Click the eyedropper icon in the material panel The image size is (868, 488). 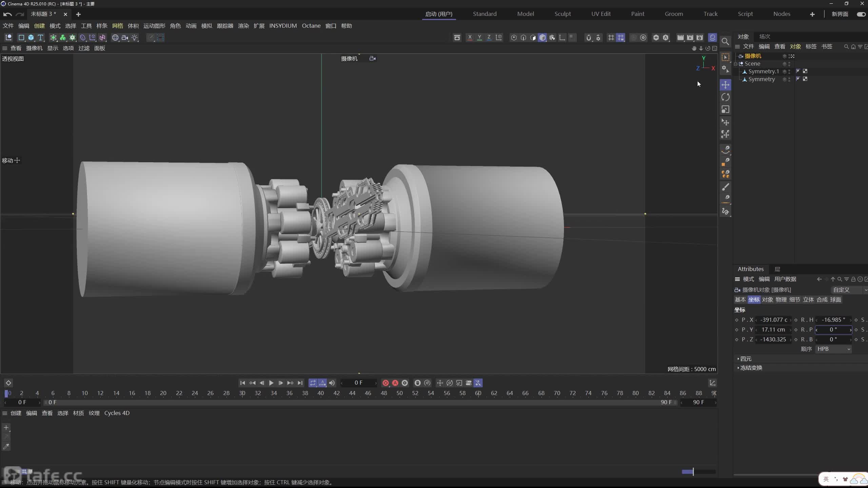[x=6, y=447]
